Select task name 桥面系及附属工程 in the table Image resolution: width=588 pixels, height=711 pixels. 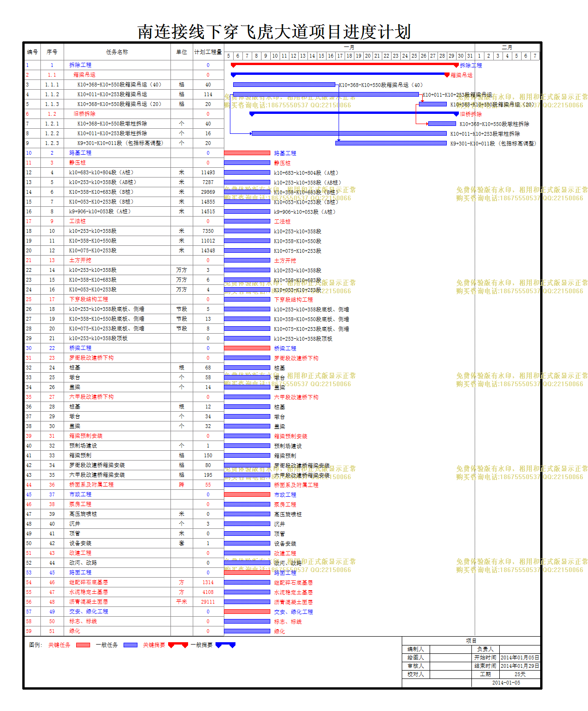click(x=91, y=485)
